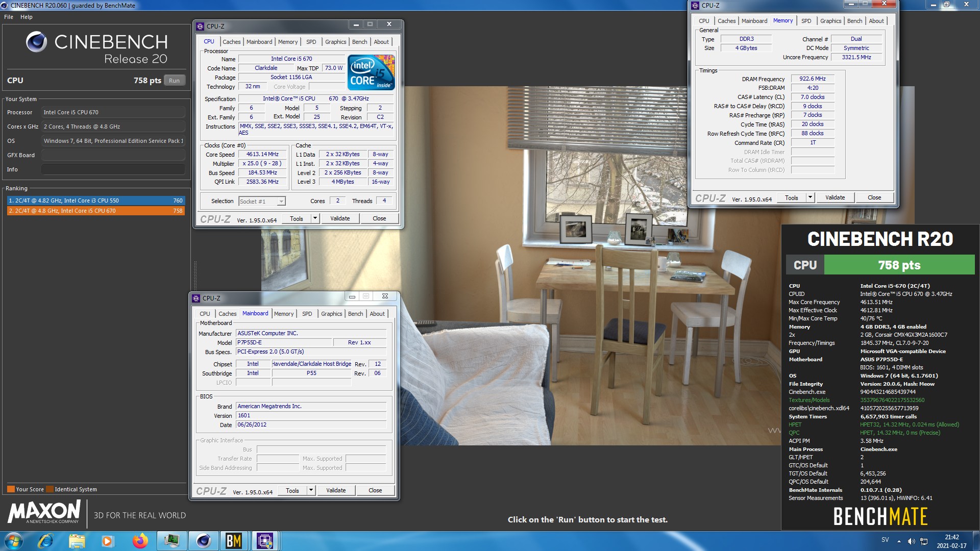Click the Processor field in Your System
The width and height of the screenshot is (980, 551).
click(x=113, y=112)
